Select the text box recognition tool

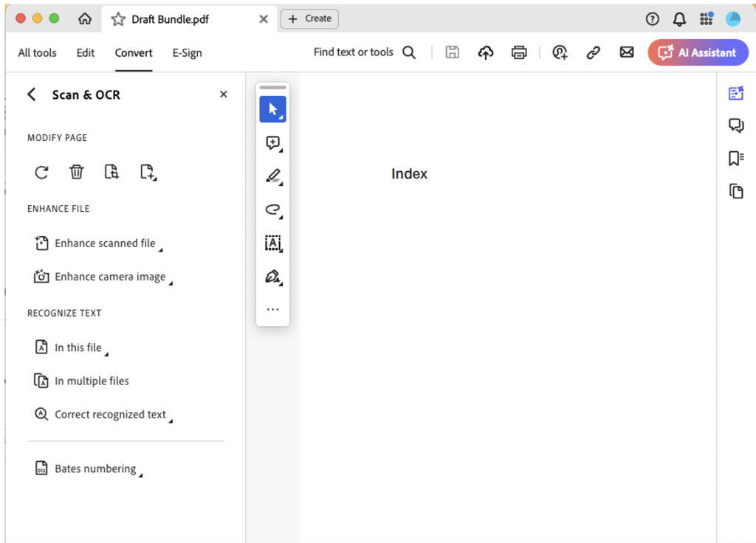click(272, 243)
